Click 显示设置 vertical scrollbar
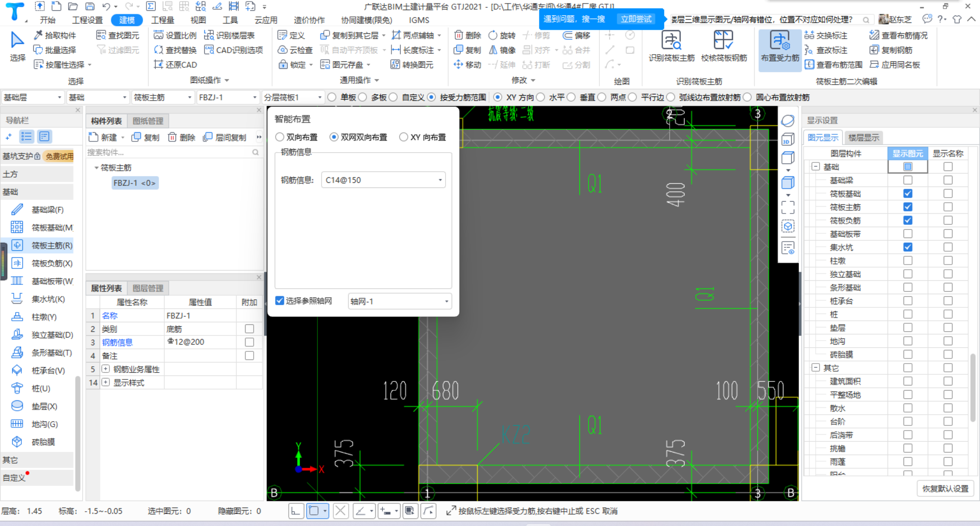Viewport: 980px width, 526px height. coord(973,388)
